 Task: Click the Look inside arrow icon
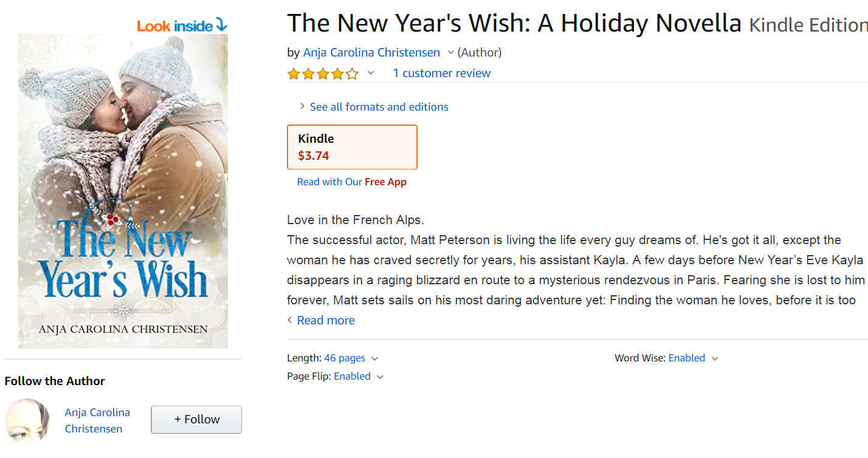click(x=221, y=25)
